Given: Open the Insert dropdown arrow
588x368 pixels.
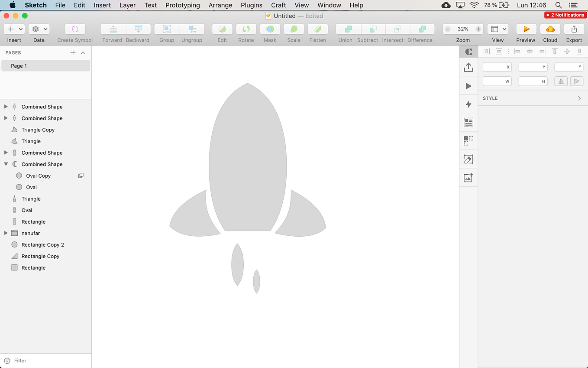Looking at the screenshot, I should click(x=20, y=29).
